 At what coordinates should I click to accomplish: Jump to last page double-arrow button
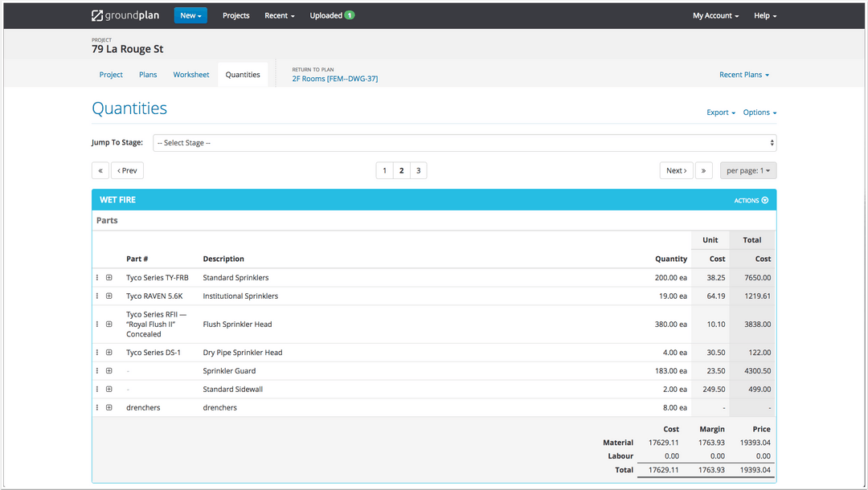[703, 170]
